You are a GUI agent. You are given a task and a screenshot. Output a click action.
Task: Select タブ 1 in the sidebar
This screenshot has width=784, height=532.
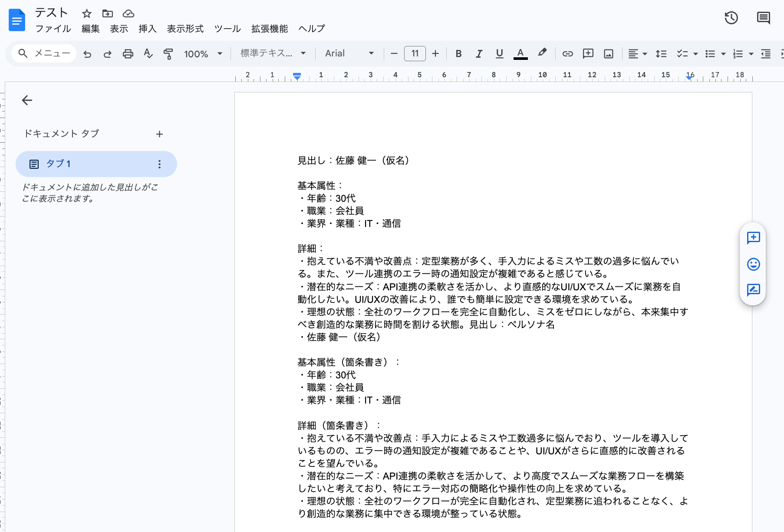click(96, 164)
